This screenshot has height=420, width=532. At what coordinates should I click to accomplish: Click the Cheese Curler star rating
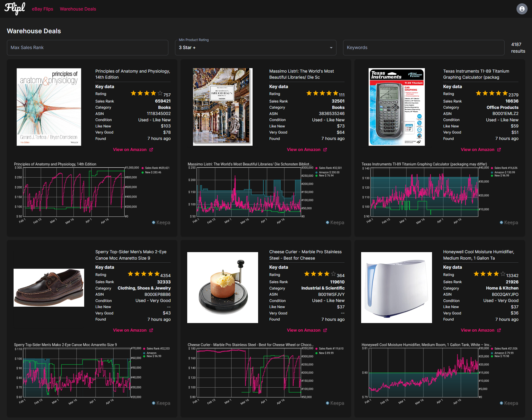tap(320, 274)
